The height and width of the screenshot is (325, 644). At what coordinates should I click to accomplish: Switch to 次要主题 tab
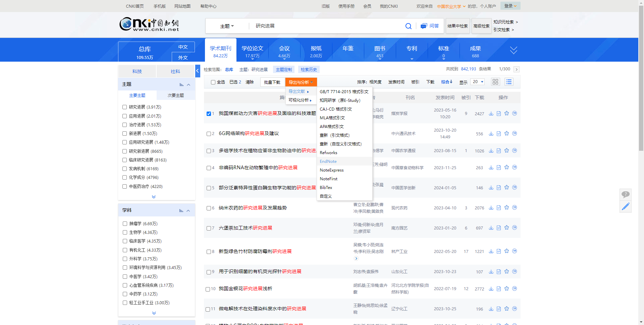(176, 95)
